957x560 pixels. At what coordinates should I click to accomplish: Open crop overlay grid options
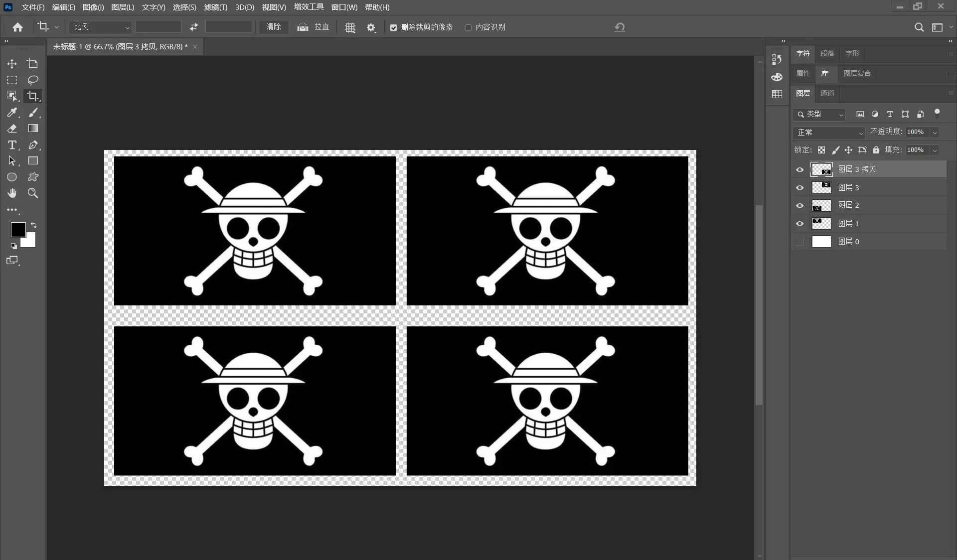click(350, 27)
